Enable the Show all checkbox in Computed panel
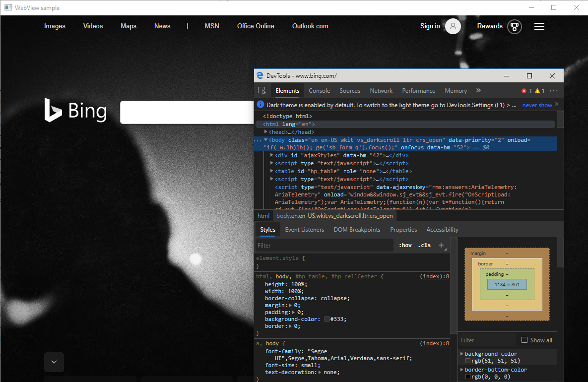Viewport: 588px width, 382px height. (524, 340)
